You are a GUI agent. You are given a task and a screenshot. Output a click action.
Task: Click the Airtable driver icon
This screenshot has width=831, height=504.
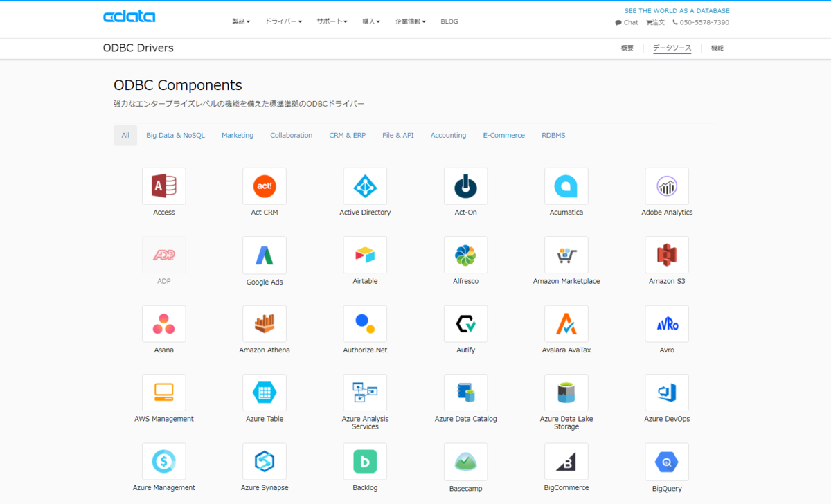click(365, 255)
